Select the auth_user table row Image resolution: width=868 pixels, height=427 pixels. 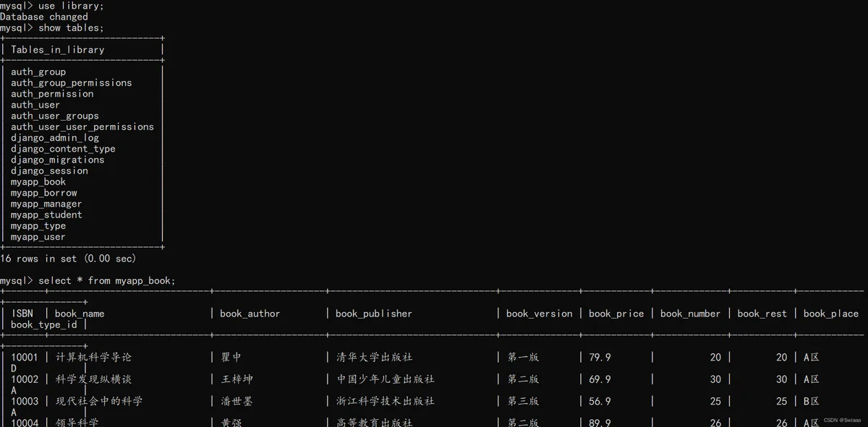(35, 105)
